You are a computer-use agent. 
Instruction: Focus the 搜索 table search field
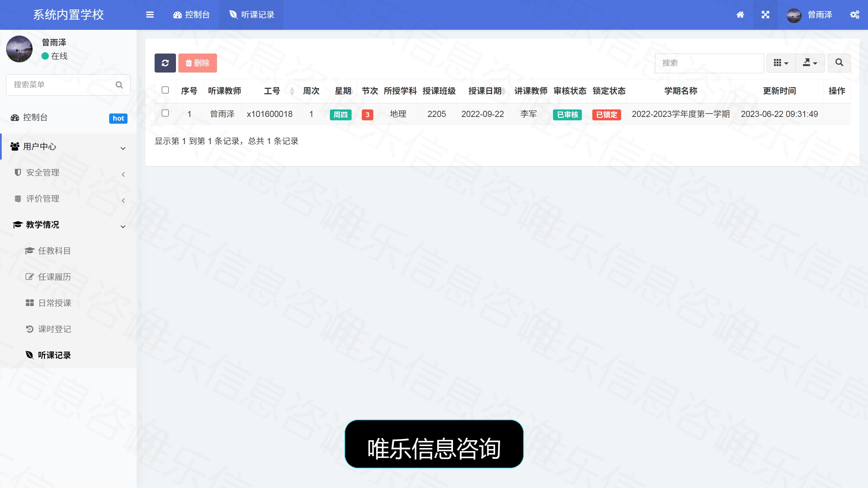(x=709, y=63)
